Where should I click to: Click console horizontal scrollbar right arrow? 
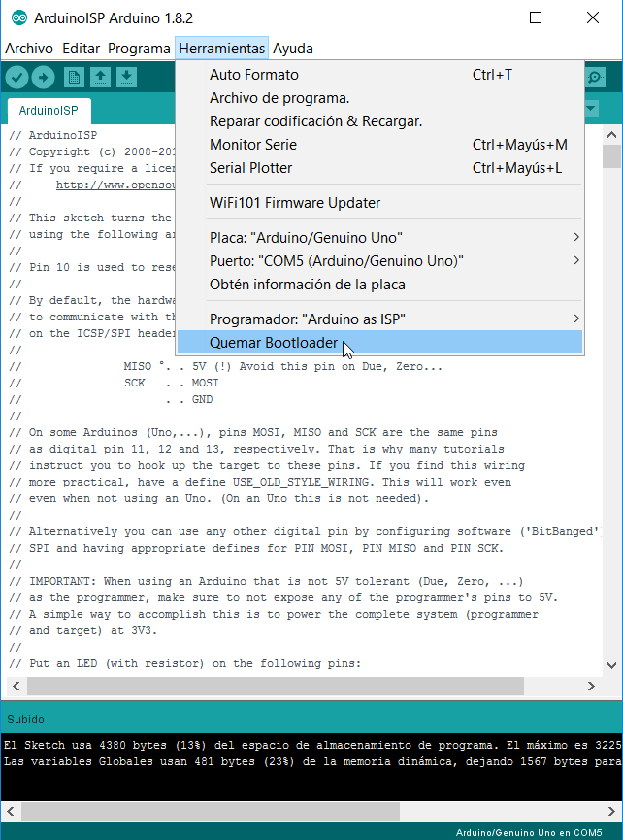[611, 811]
